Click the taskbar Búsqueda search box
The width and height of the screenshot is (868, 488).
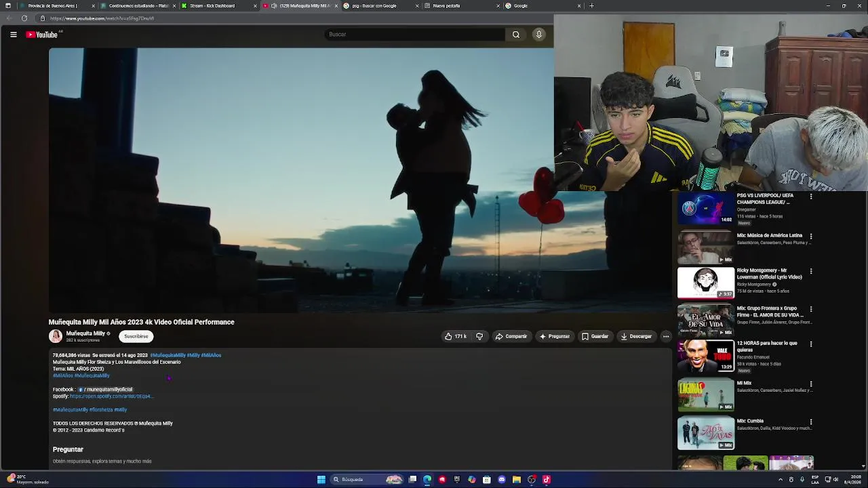pyautogui.click(x=368, y=480)
